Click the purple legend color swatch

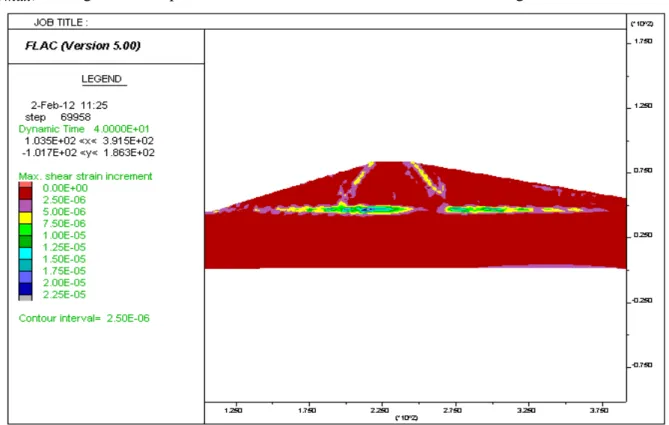[25, 206]
